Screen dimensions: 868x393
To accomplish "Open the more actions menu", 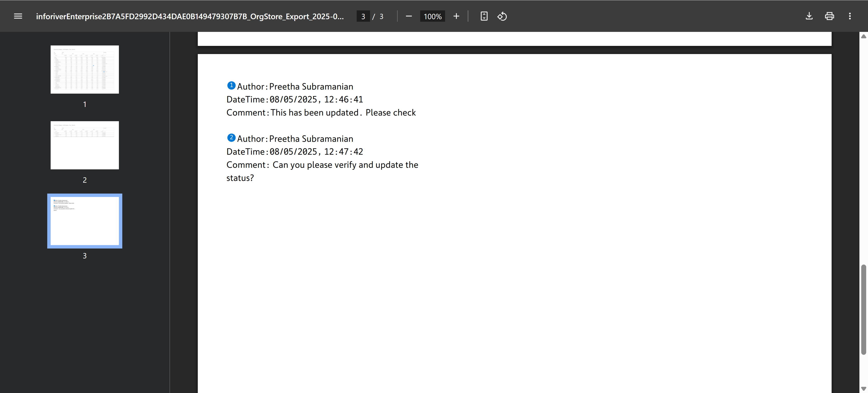I will pyautogui.click(x=850, y=16).
